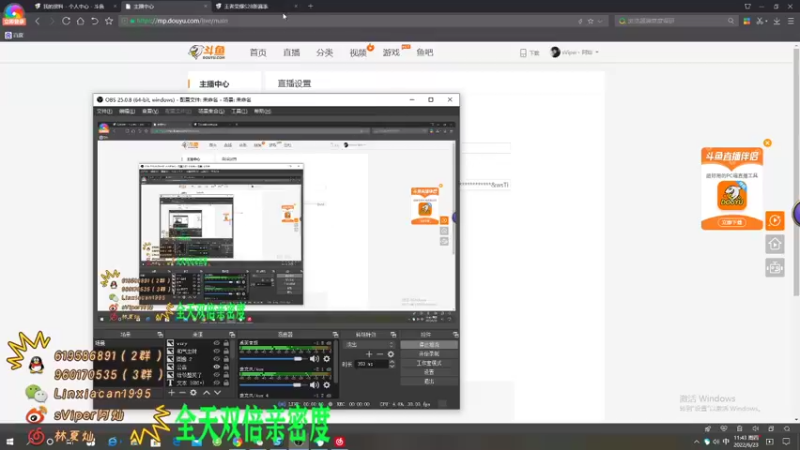Toggle visibility of 图像 2 source
The image size is (800, 450).
point(216,359)
